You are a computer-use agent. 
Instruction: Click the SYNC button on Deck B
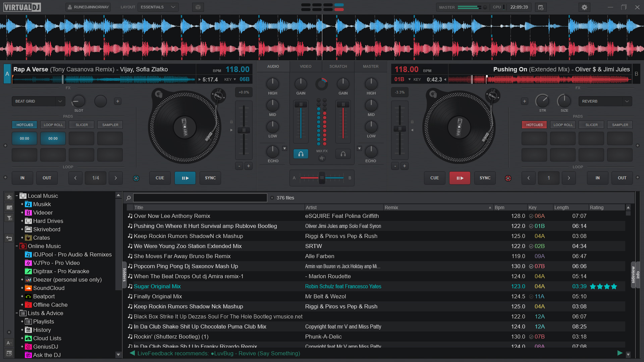(485, 177)
